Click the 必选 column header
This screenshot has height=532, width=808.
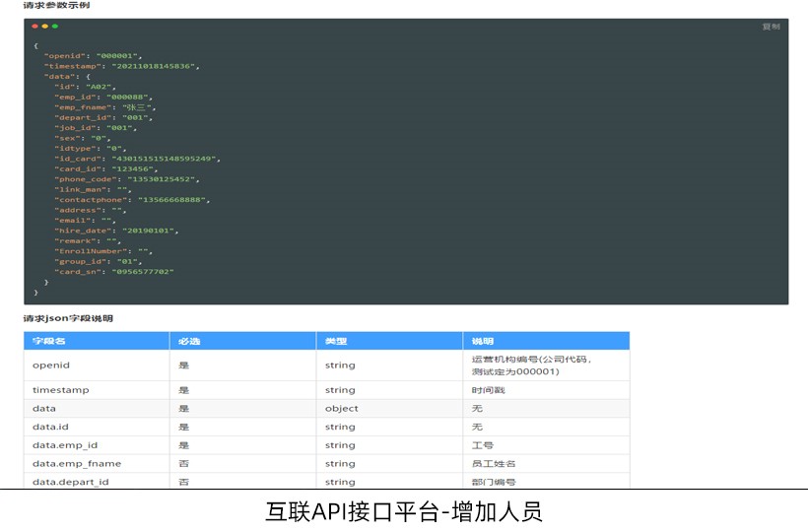click(188, 341)
